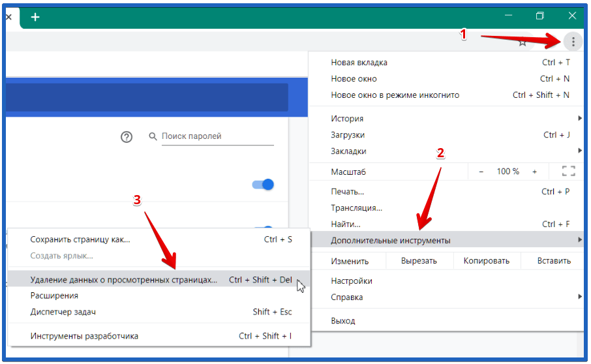
Task: Click the help question mark icon
Action: [x=127, y=137]
